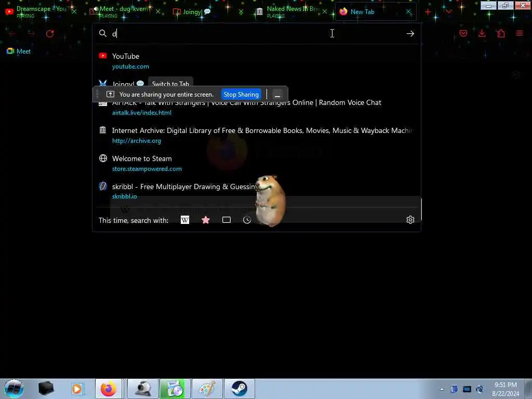
Task: Open the webcam taskbar app
Action: pyautogui.click(x=143, y=389)
